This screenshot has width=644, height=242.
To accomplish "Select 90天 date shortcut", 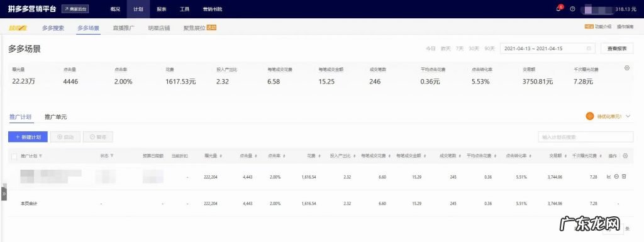I will [x=489, y=48].
